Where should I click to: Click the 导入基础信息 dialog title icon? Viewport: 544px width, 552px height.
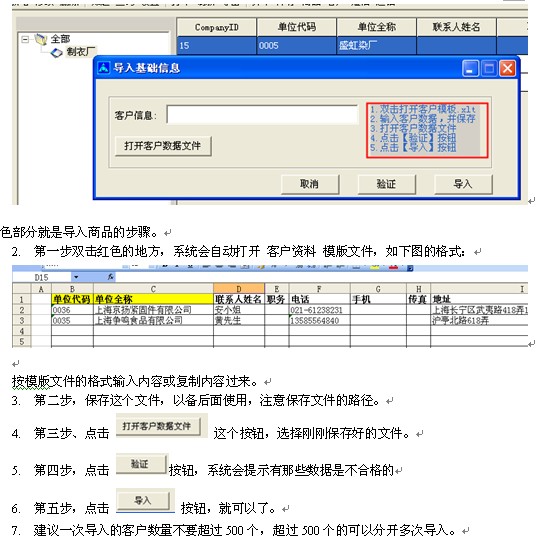[104, 67]
